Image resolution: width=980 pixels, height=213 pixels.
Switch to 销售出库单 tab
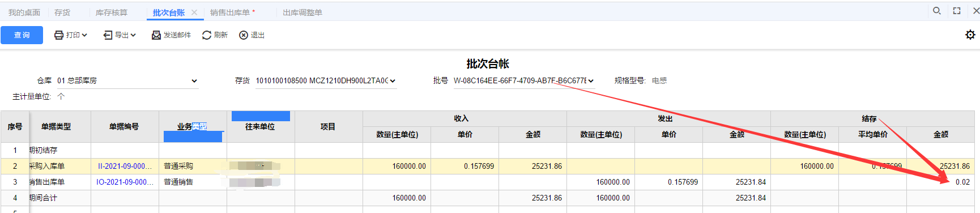tap(230, 12)
